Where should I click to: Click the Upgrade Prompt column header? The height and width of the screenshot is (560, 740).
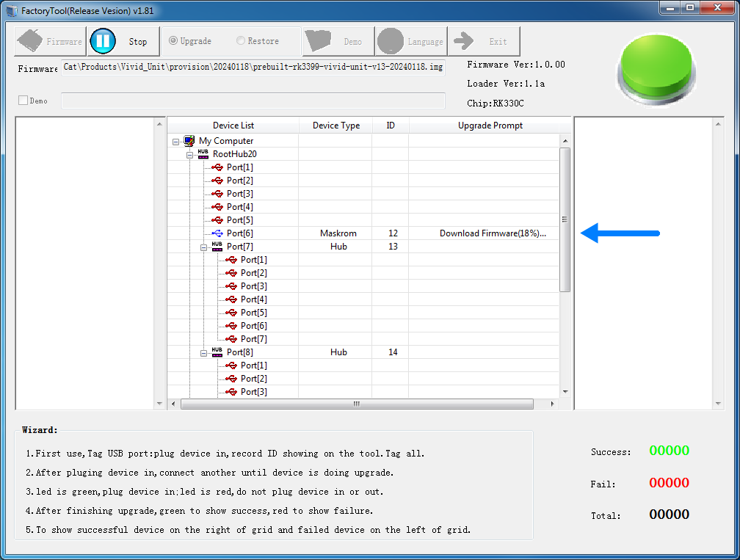490,126
